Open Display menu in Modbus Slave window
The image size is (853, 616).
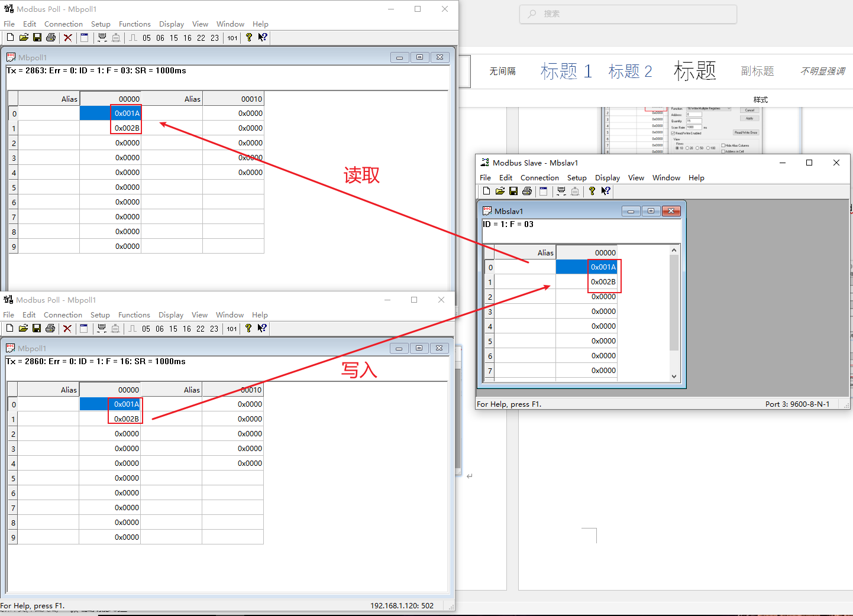point(608,177)
